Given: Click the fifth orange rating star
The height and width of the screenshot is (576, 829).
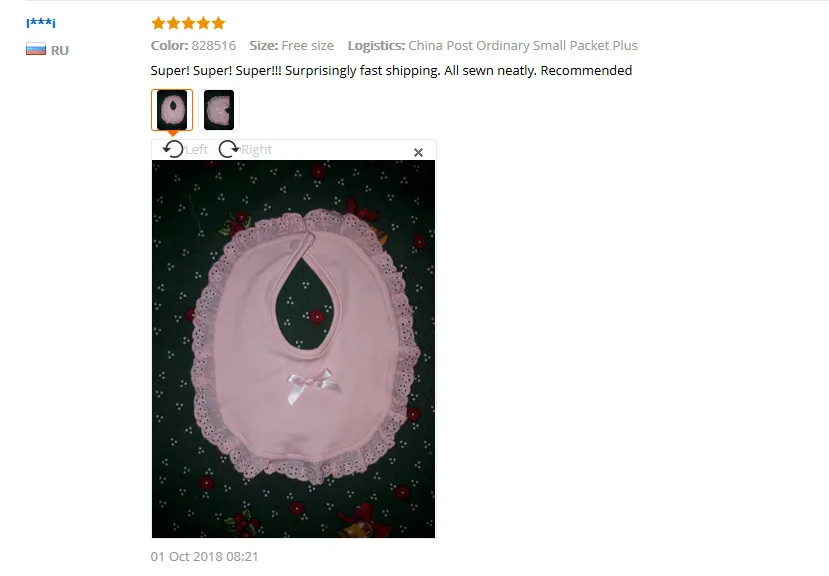Looking at the screenshot, I should click(218, 23).
